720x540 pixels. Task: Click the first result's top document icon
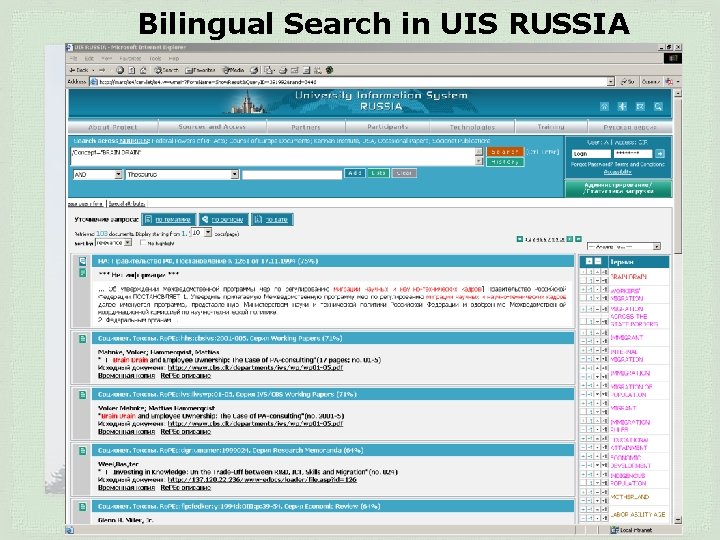(83, 261)
